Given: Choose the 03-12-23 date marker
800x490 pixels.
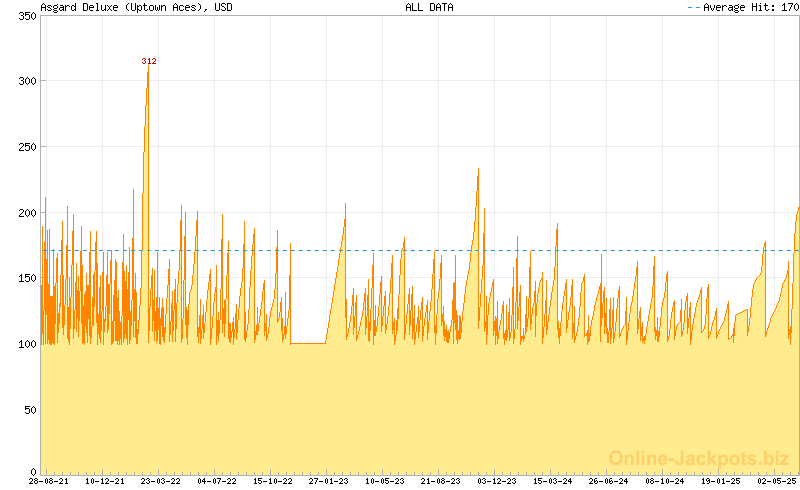Looking at the screenshot, I should 497,481.
